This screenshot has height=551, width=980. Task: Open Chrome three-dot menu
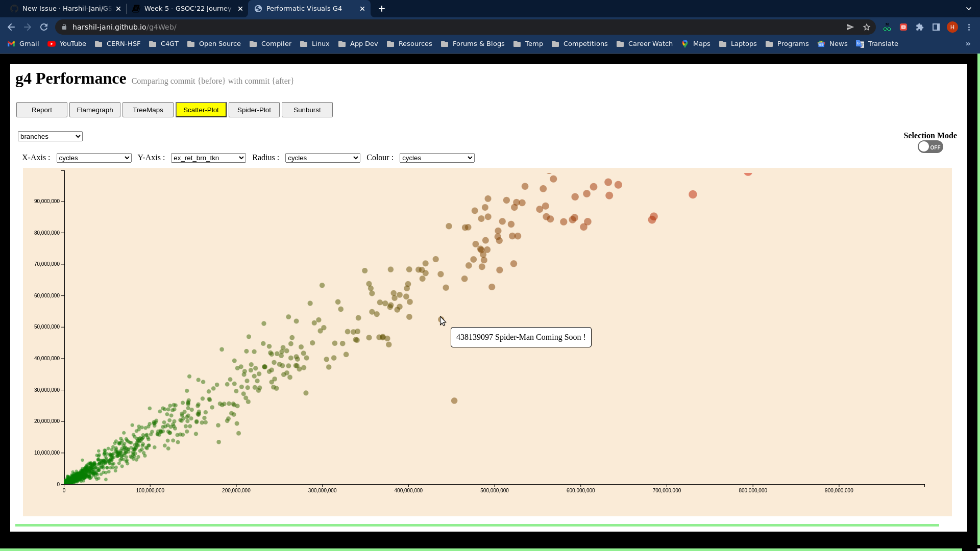tap(969, 27)
